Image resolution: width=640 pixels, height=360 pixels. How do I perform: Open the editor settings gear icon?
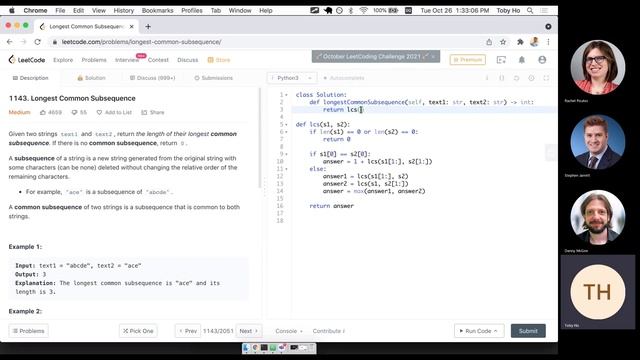point(531,78)
